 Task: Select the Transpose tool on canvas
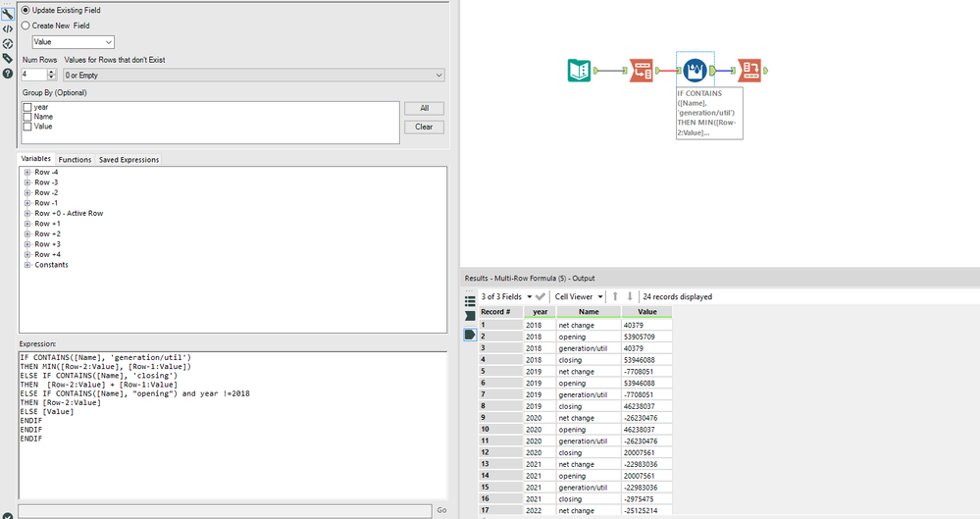tap(641, 71)
